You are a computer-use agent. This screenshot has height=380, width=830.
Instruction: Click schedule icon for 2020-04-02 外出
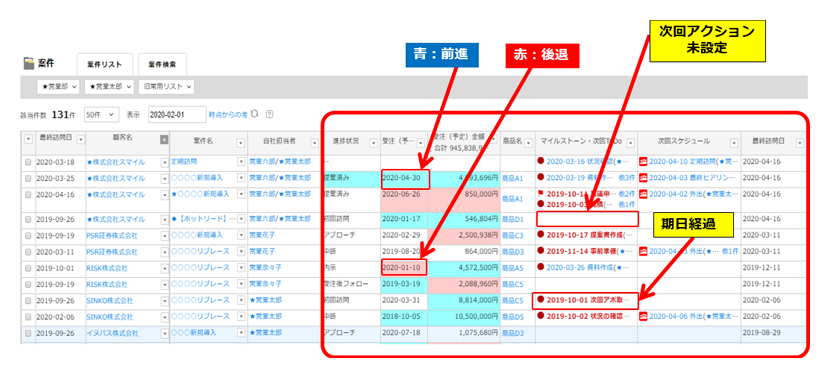click(x=644, y=194)
